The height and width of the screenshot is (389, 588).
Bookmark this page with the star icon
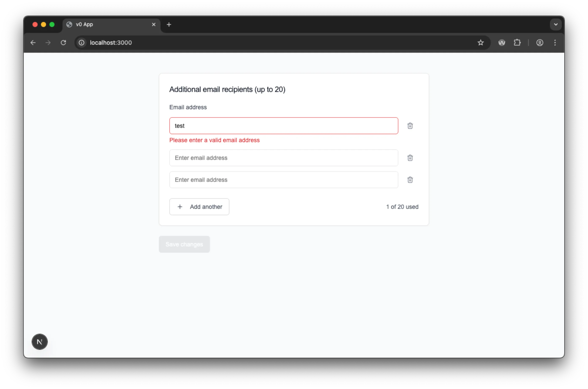pos(480,42)
